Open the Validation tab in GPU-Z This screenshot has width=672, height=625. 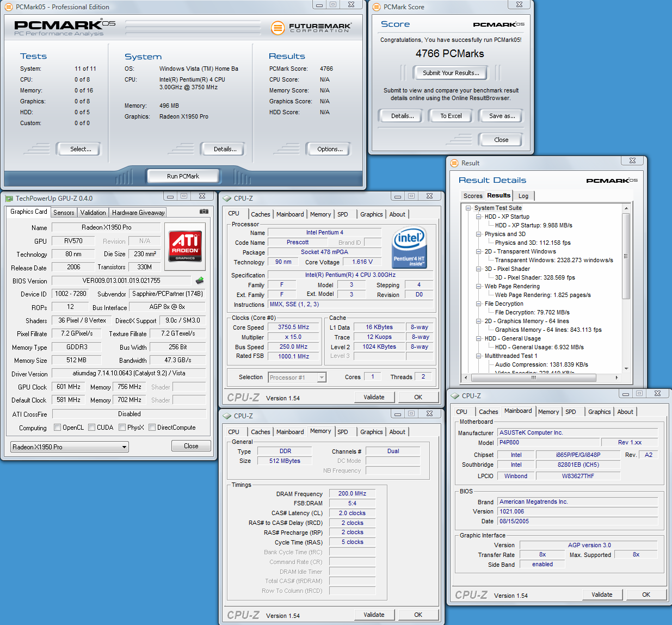93,213
